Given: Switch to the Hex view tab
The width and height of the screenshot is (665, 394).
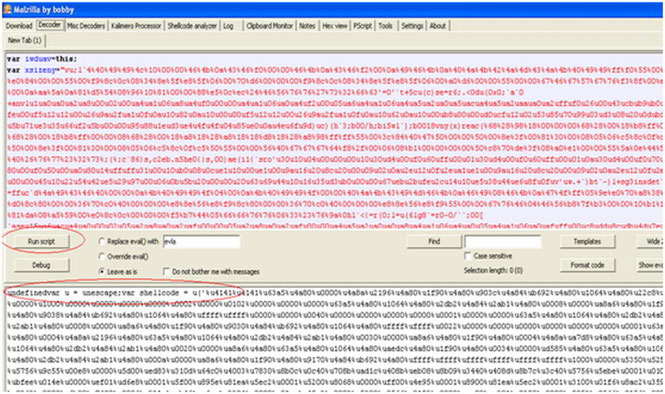Looking at the screenshot, I should click(x=335, y=26).
